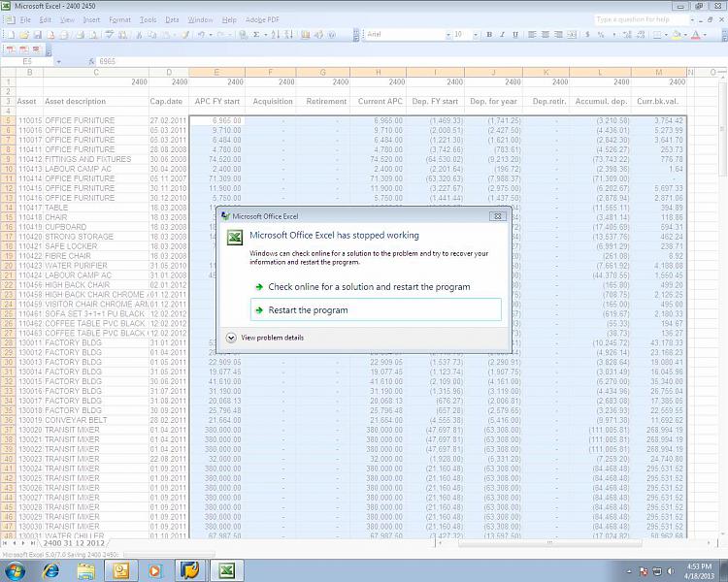
Task: Click the Type a question for help box
Action: pos(641,19)
